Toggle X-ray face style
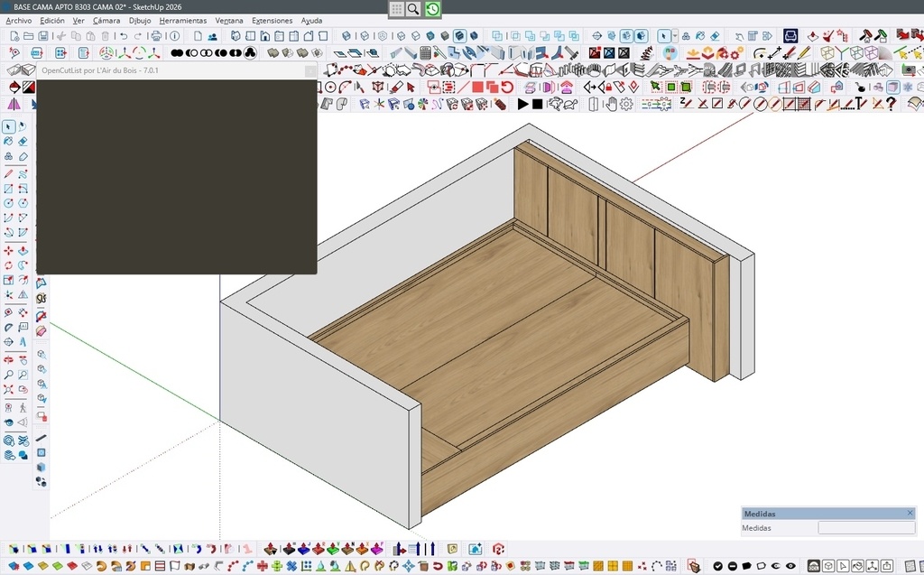924x575 pixels. click(x=346, y=36)
